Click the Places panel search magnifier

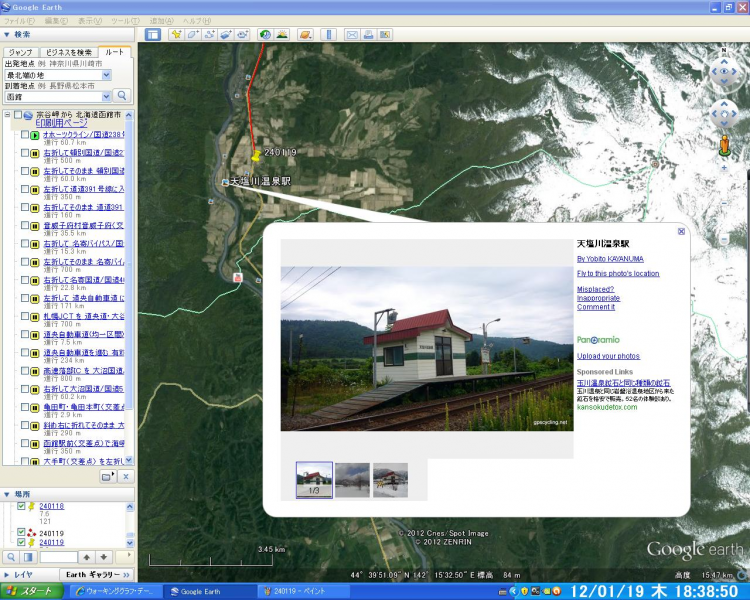click(x=11, y=557)
